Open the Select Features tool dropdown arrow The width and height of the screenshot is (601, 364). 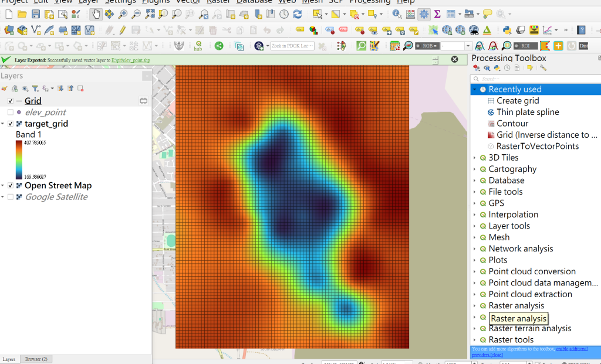click(x=326, y=15)
